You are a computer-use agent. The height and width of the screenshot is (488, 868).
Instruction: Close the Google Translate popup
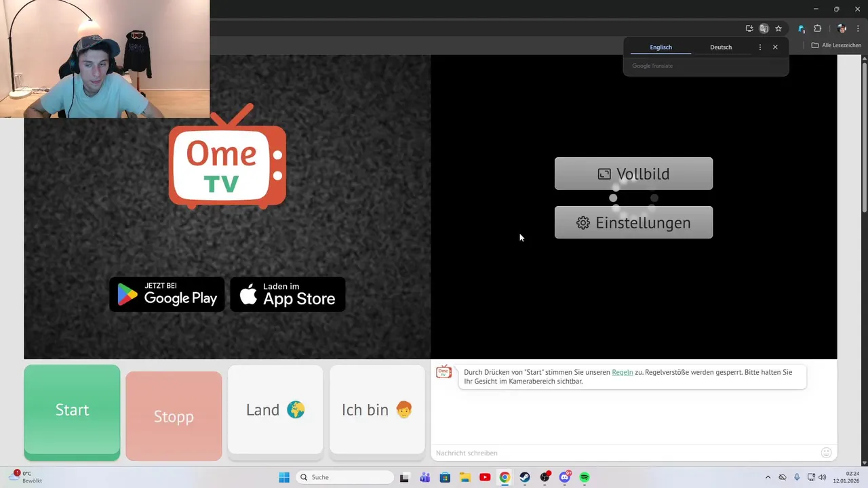(775, 47)
